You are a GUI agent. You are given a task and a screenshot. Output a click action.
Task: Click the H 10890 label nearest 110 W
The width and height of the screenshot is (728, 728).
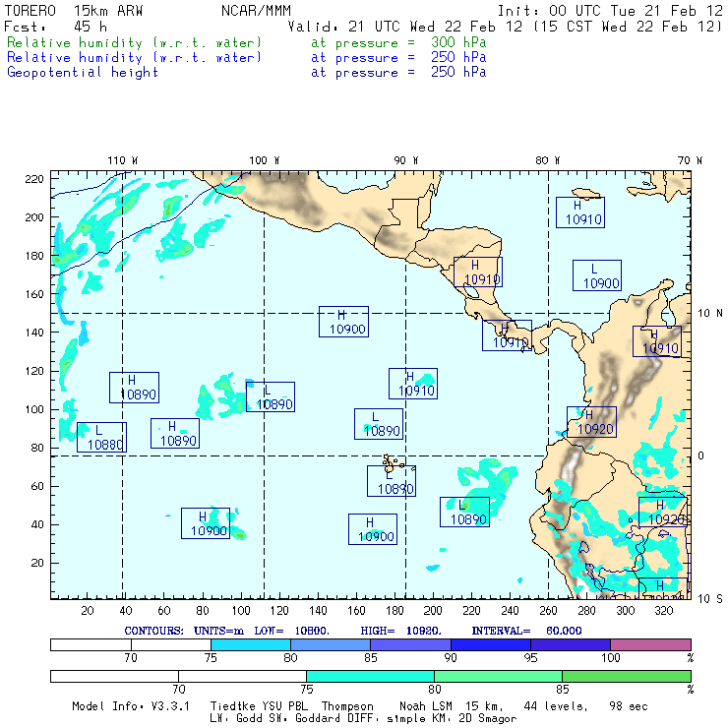coord(134,387)
